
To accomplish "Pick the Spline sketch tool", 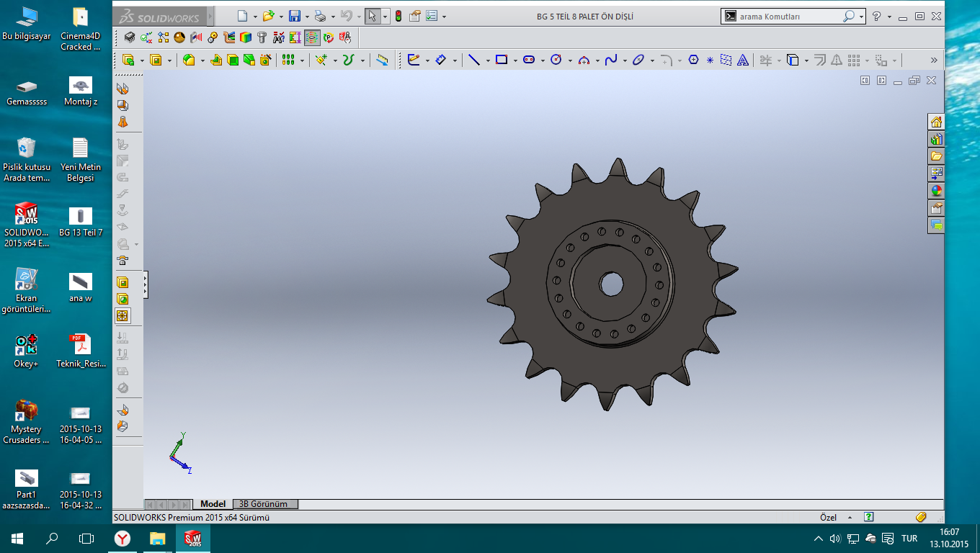I will pyautogui.click(x=611, y=60).
